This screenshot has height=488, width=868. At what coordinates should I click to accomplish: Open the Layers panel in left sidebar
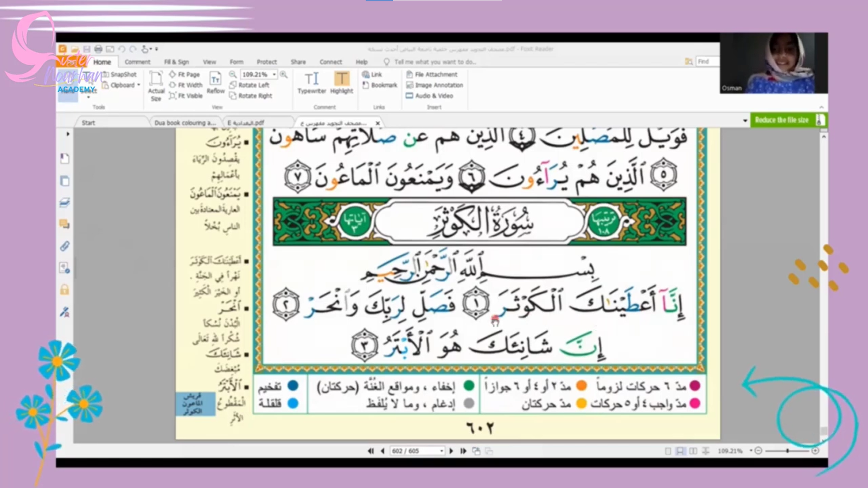tap(65, 203)
